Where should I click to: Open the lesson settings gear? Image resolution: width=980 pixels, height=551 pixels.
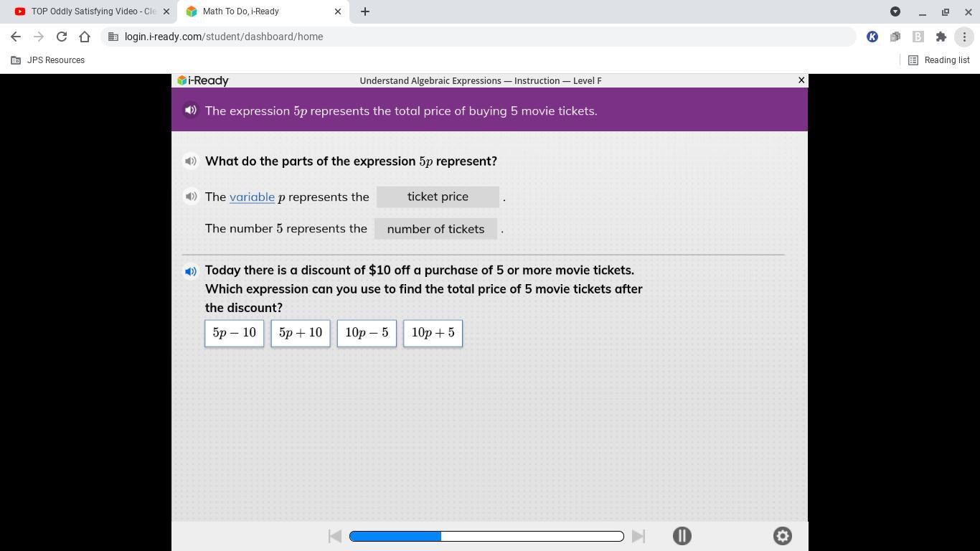point(782,536)
